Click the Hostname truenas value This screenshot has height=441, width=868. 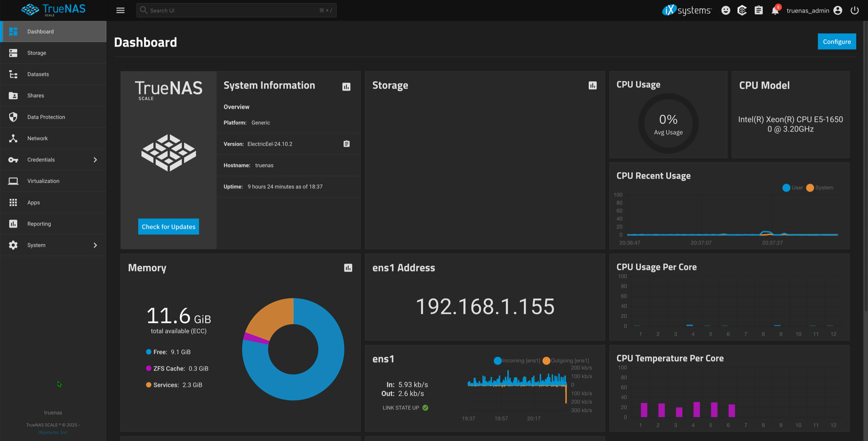click(x=264, y=165)
